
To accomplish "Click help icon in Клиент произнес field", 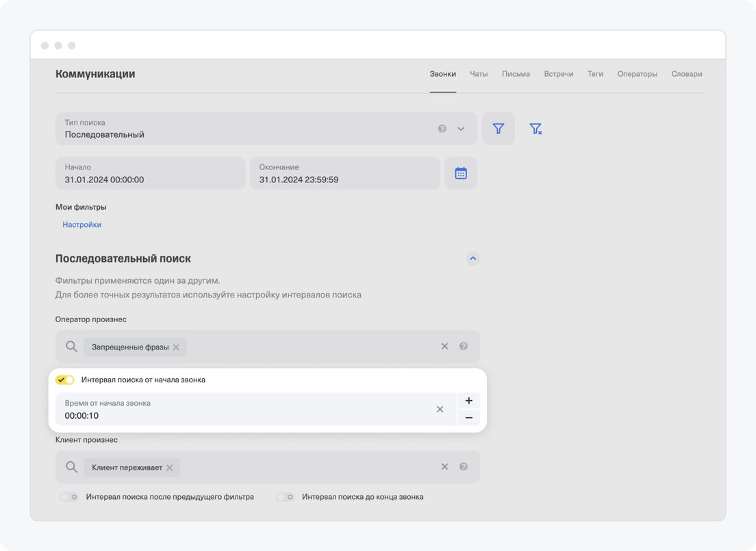I will (x=464, y=467).
